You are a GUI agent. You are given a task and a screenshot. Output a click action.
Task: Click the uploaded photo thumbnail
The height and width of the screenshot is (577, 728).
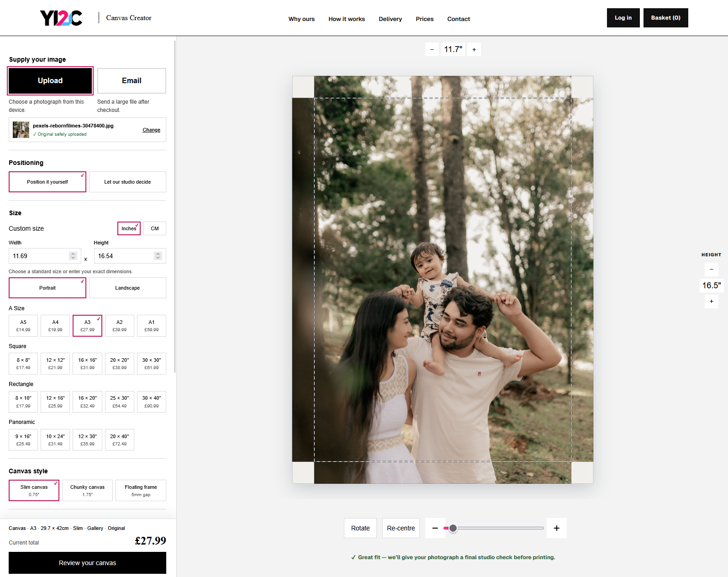click(x=21, y=130)
